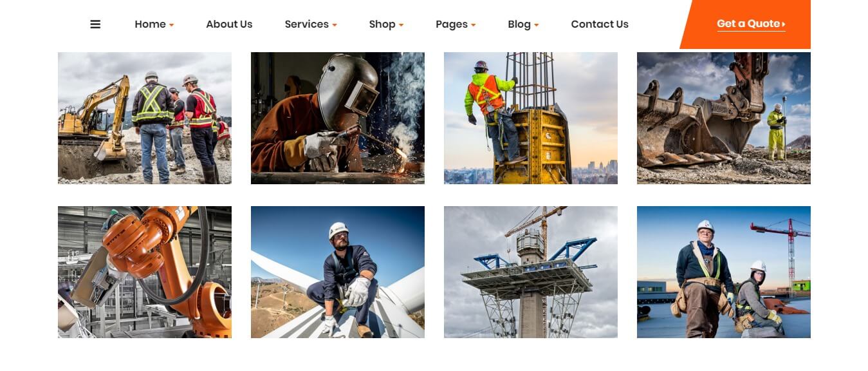
Task: Click the arrow beside Get a Quote
Action: [784, 24]
